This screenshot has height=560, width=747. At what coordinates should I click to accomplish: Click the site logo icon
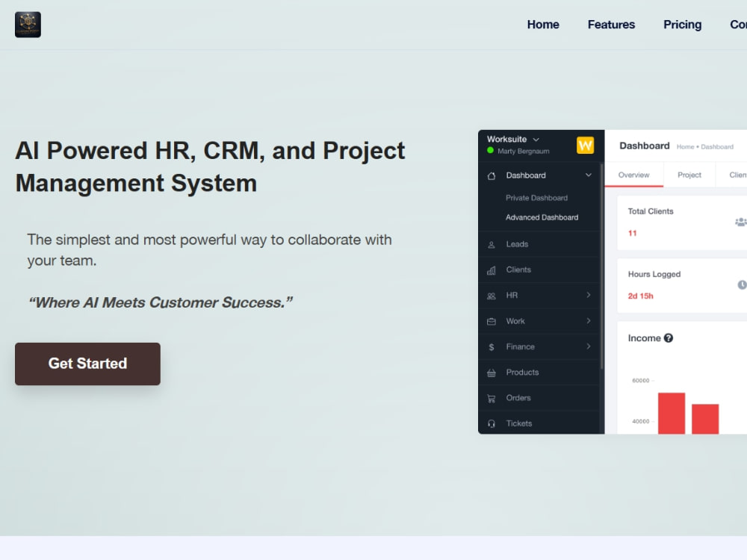click(28, 25)
